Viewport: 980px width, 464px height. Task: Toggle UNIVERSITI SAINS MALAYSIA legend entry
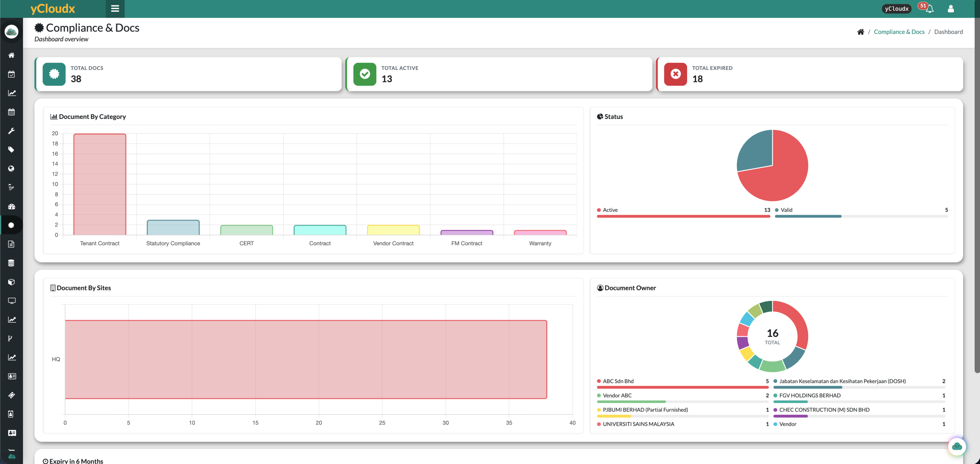683,424
